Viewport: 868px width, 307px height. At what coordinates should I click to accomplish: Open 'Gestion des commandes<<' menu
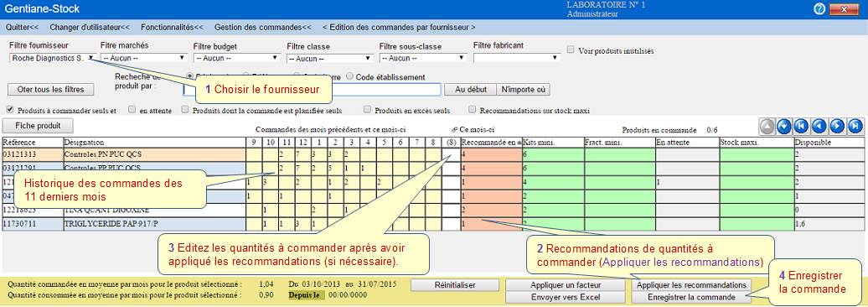click(263, 27)
